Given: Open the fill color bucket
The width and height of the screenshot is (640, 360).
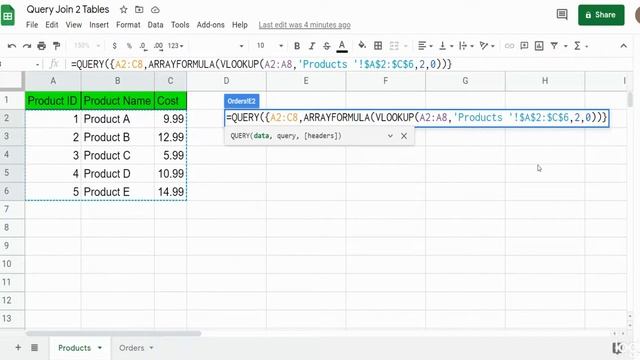Looking at the screenshot, I should (x=362, y=45).
